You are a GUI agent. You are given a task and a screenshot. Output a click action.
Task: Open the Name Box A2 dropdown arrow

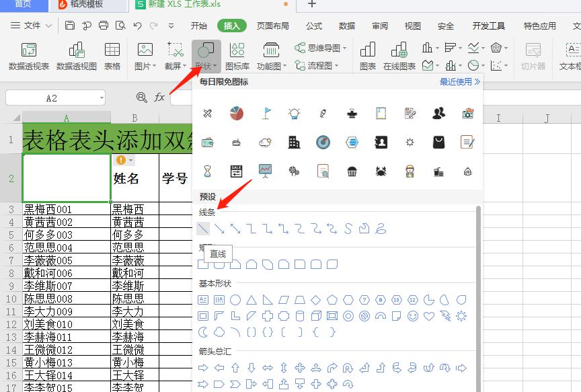click(x=102, y=98)
